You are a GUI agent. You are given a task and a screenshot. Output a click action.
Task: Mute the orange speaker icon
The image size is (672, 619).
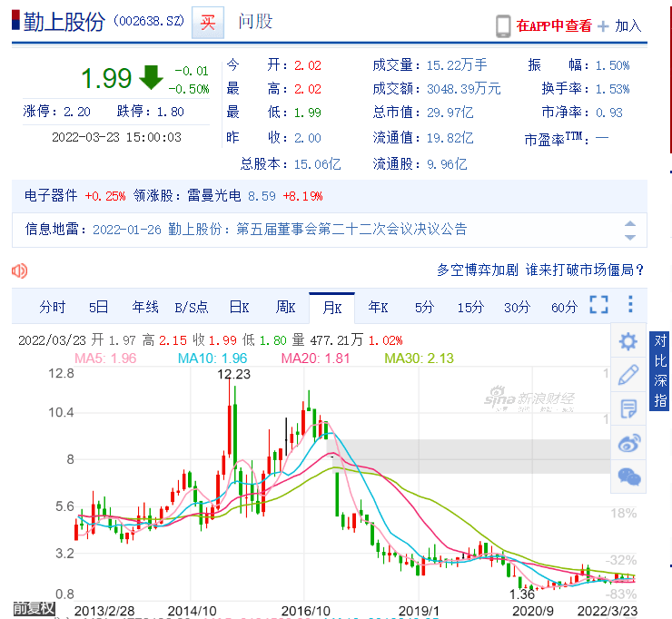tap(19, 270)
